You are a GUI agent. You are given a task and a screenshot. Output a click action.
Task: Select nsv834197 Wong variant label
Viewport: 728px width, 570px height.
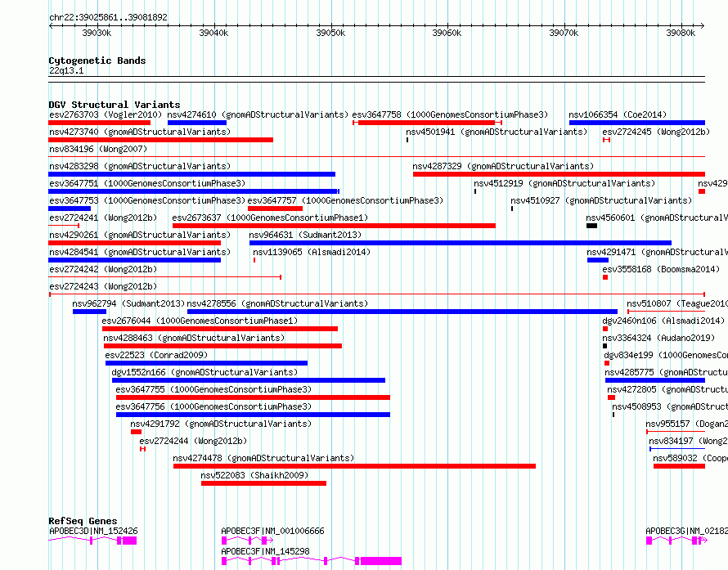(x=688, y=441)
